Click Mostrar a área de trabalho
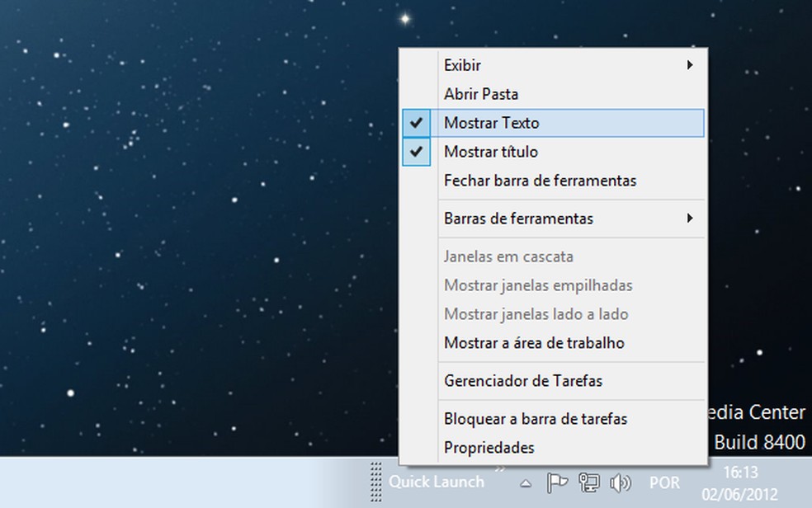 coord(553,343)
